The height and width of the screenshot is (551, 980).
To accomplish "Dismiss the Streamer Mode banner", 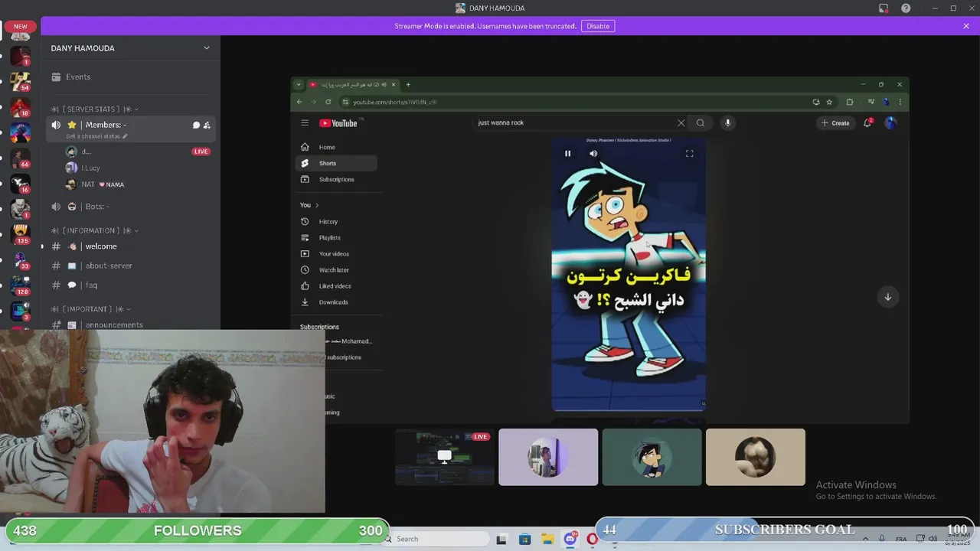I will (966, 26).
